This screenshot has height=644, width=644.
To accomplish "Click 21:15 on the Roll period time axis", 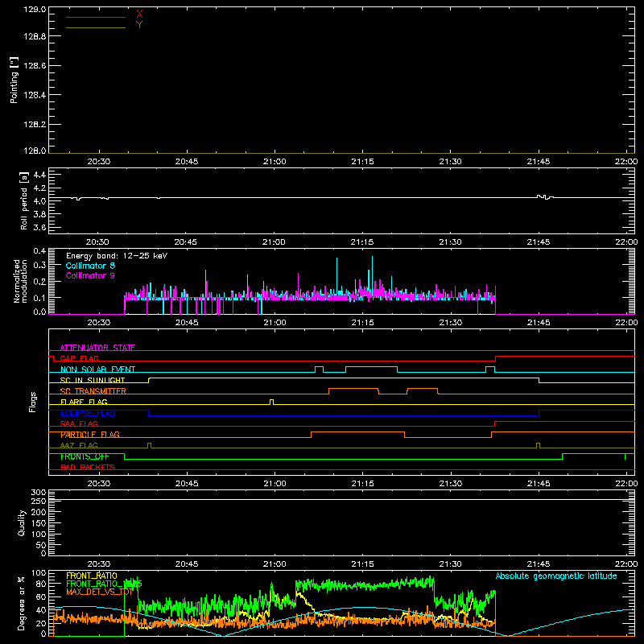I will pyautogui.click(x=362, y=242).
